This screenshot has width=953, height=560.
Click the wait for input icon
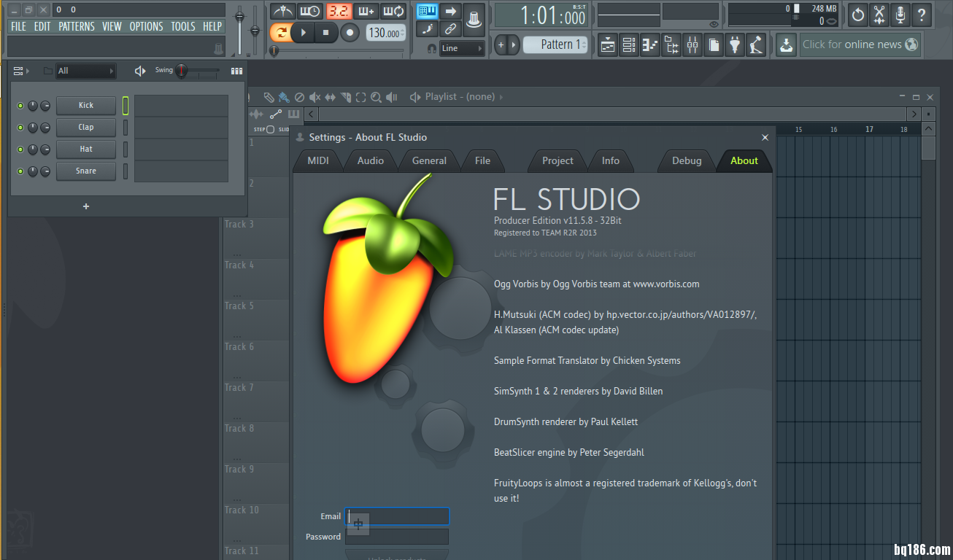[x=310, y=11]
